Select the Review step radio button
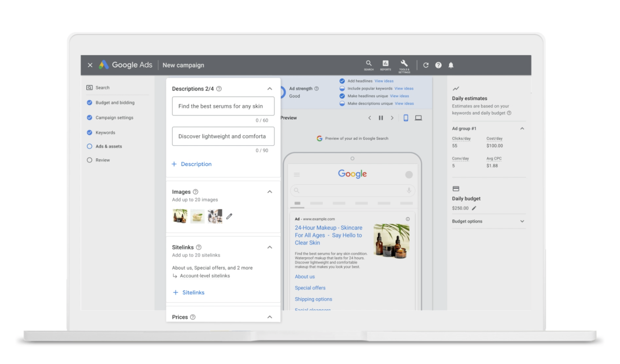Screen dimensions: 620x364 (90, 160)
